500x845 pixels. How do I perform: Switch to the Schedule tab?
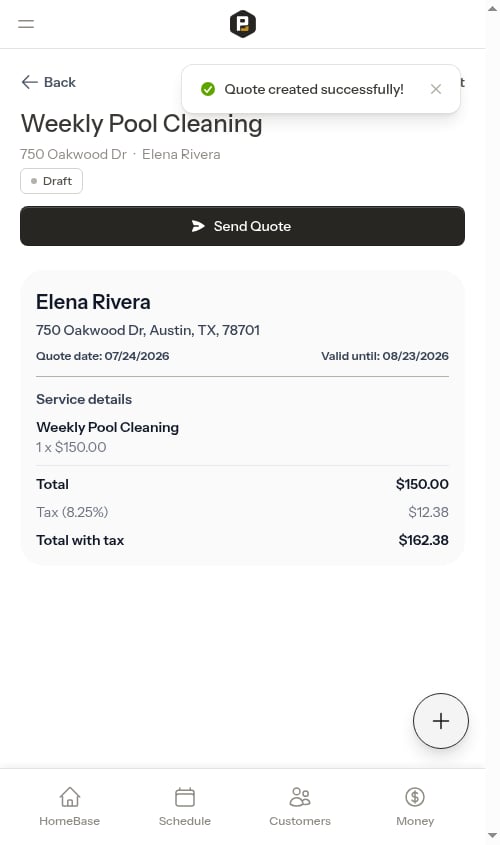pyautogui.click(x=185, y=806)
